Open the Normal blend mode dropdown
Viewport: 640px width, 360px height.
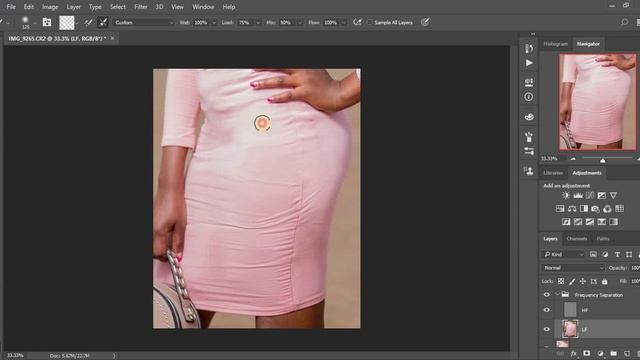coord(573,268)
